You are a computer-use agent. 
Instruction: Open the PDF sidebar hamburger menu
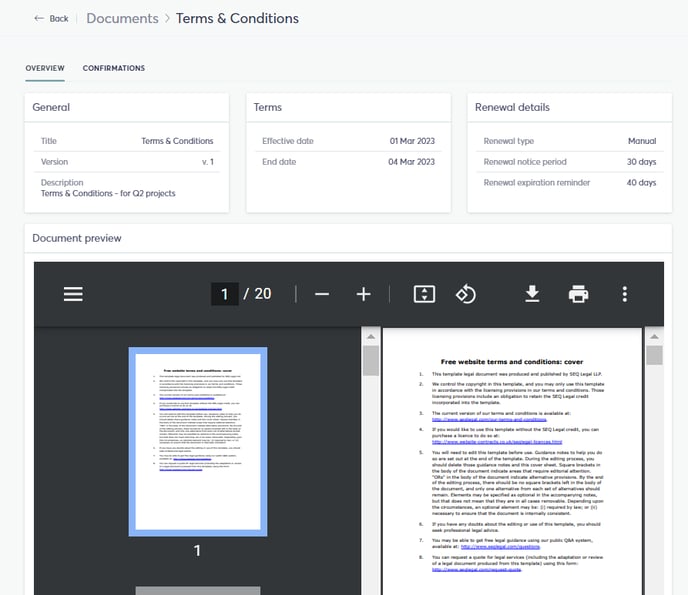73,294
